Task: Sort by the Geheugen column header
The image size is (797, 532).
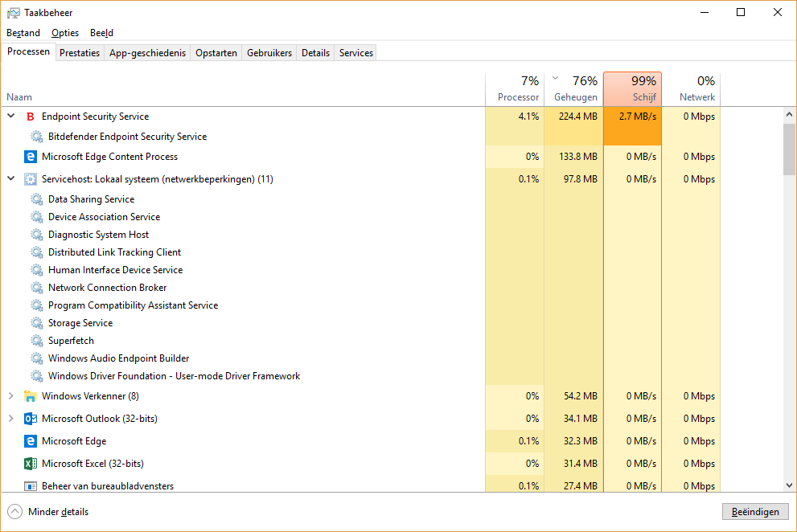Action: (574, 89)
